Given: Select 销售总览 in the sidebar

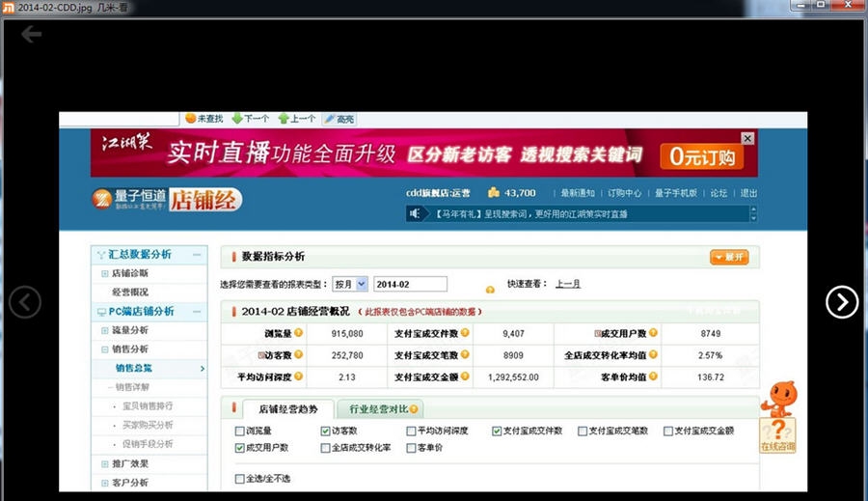Looking at the screenshot, I should (x=133, y=368).
